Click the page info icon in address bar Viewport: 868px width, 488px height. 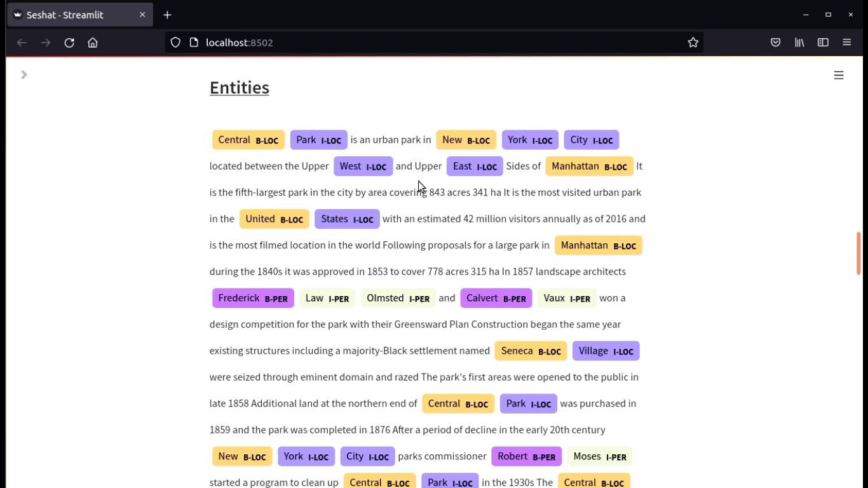[x=194, y=43]
